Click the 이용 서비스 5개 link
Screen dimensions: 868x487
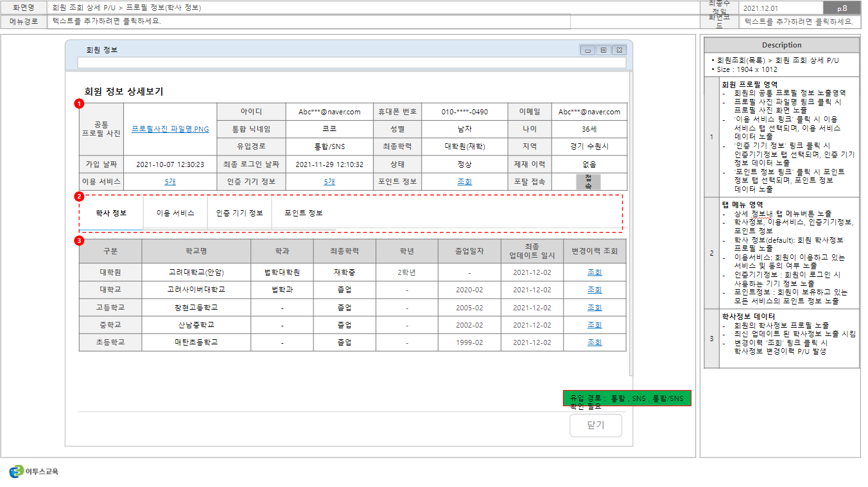(x=170, y=182)
